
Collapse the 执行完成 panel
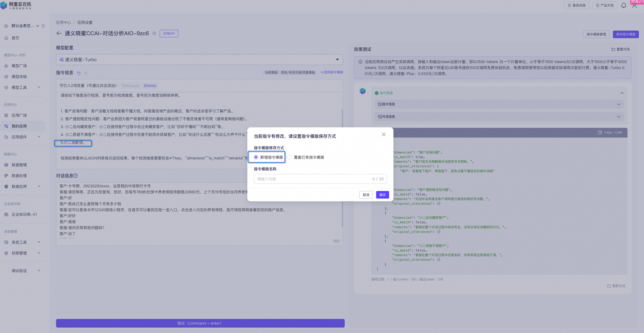pos(622,93)
